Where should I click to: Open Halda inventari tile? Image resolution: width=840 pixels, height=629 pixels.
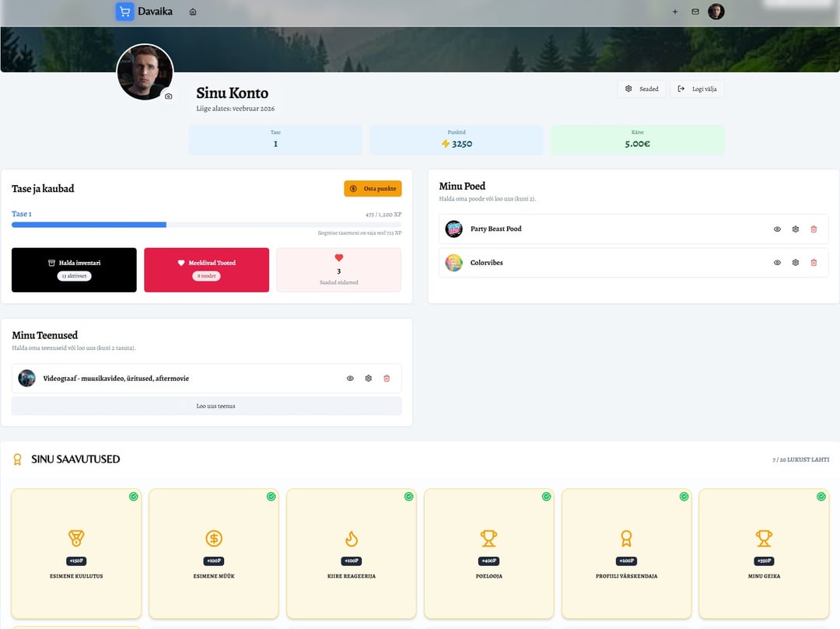click(x=75, y=270)
